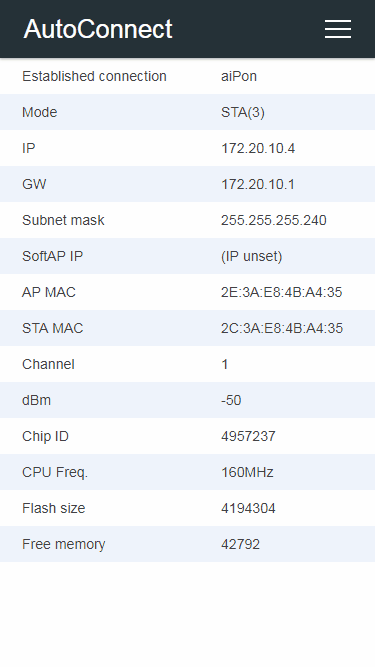The height and width of the screenshot is (667, 375).
Task: Select the Chip ID value 4957237
Action: pyautogui.click(x=248, y=436)
